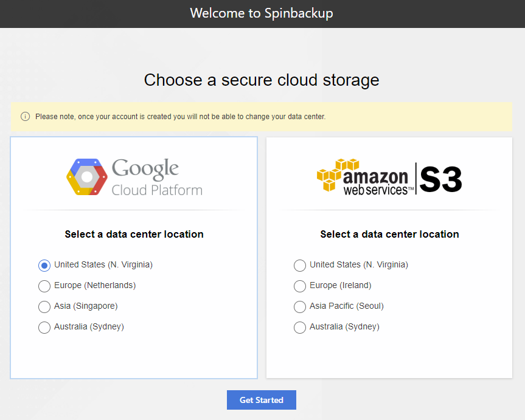
Task: Select Google Cloud Australia (Sydney) option
Action: 44,327
